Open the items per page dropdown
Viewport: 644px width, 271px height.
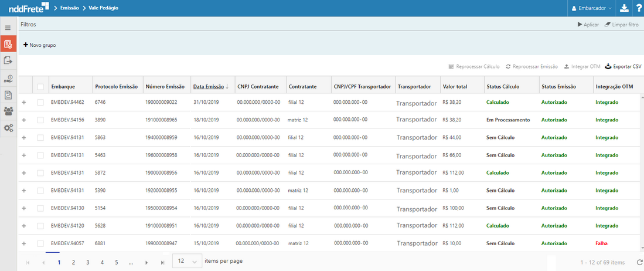[x=187, y=261]
